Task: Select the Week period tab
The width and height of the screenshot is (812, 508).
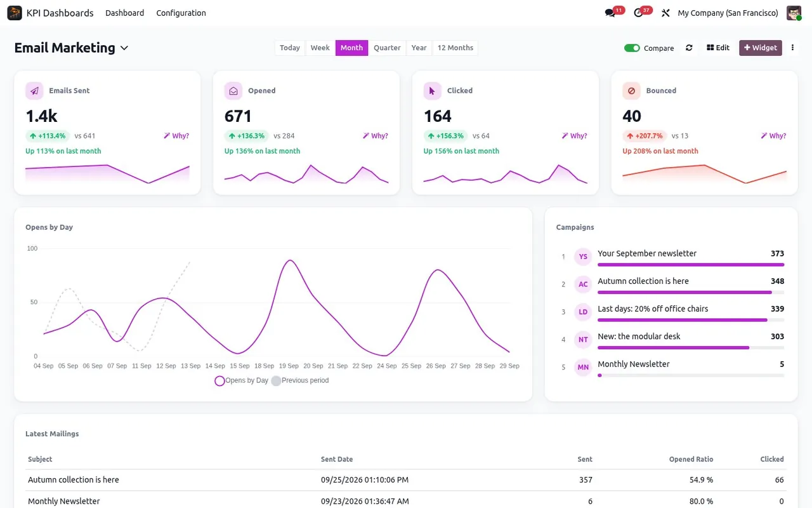Action: [320, 48]
